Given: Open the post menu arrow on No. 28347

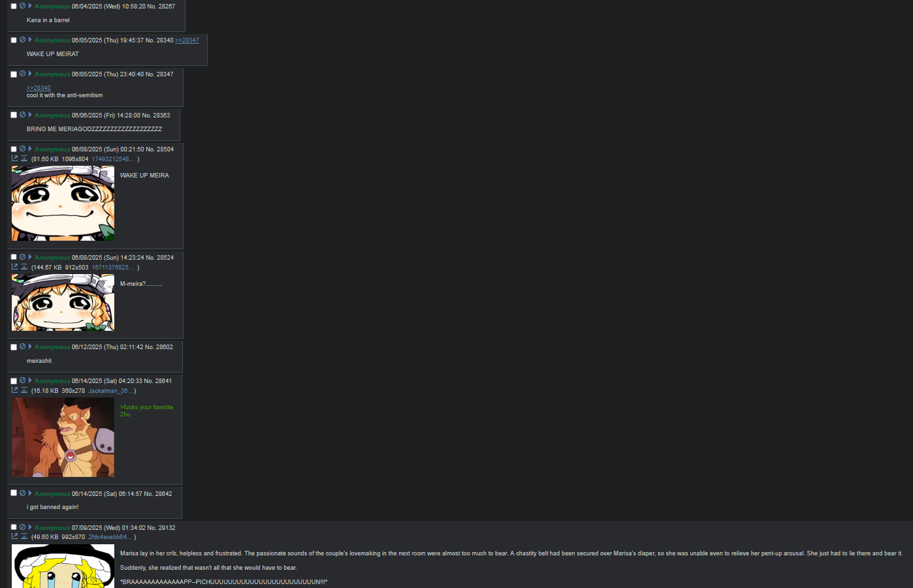Looking at the screenshot, I should click(x=30, y=74).
